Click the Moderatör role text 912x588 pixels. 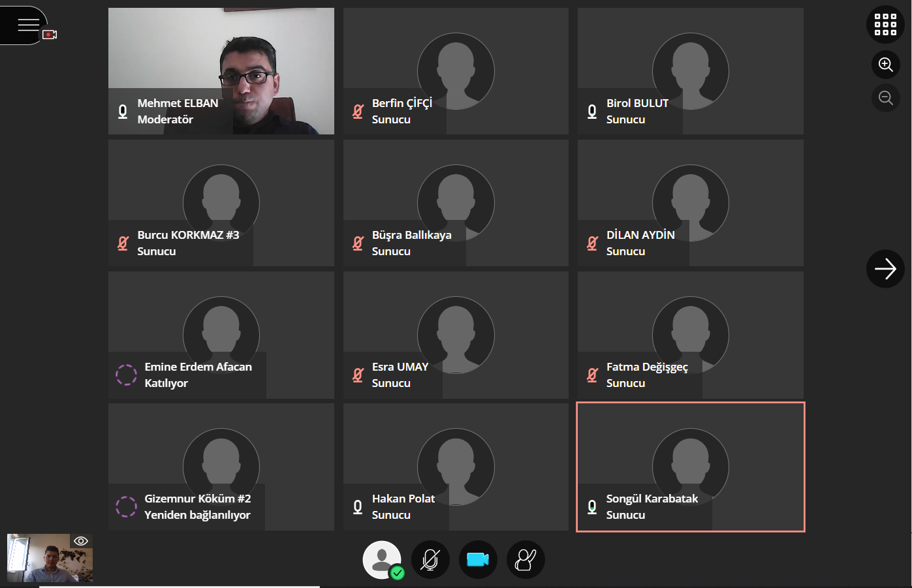[165, 119]
